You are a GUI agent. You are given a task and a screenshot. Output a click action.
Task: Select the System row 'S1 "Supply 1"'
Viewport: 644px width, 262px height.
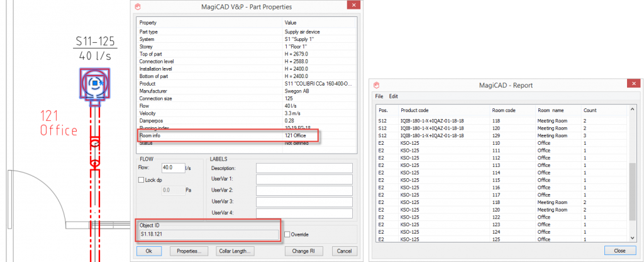point(247,39)
